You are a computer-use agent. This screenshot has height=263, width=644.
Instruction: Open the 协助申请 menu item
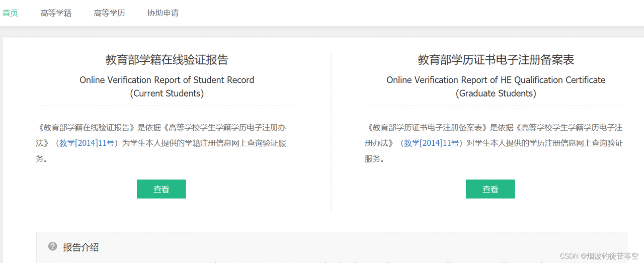click(x=163, y=13)
